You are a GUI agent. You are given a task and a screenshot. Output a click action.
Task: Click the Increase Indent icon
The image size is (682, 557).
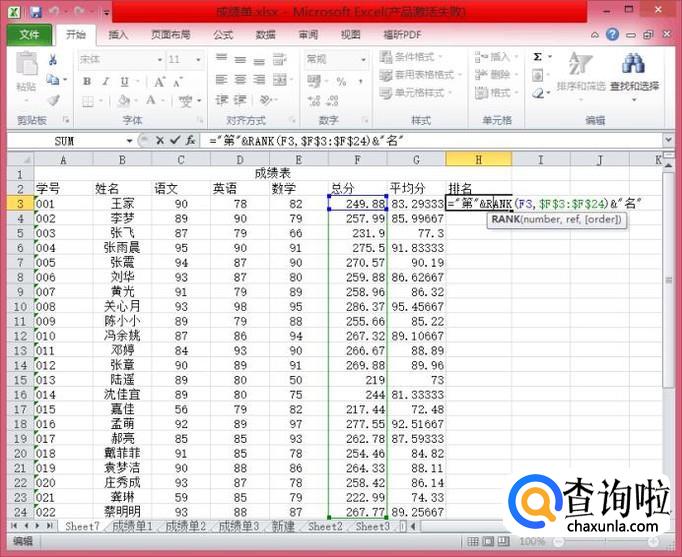[x=241, y=100]
